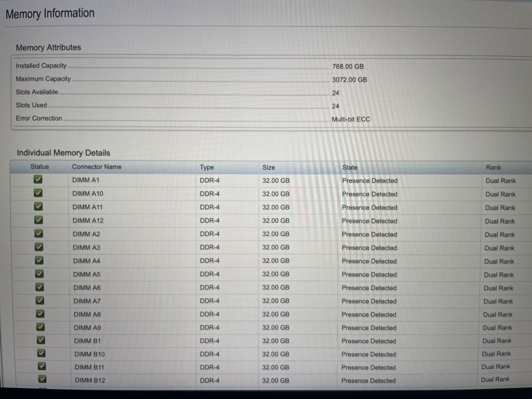Click the status checkmark icon for DIMM A10
Viewport: 532px width, 399px height.
[38, 193]
